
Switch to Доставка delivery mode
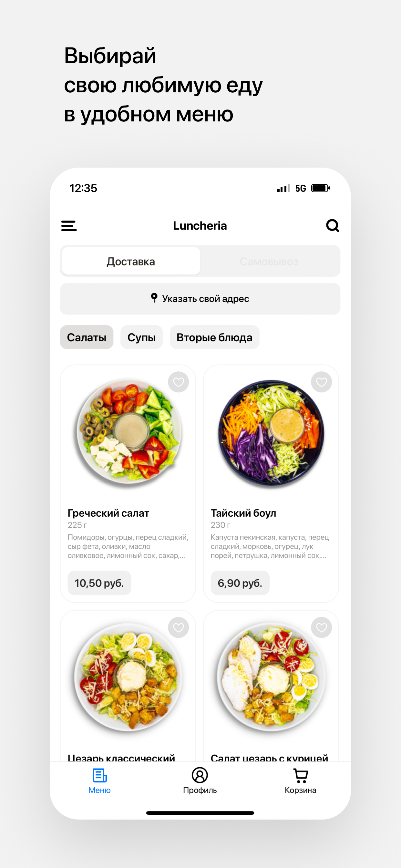coord(131,261)
